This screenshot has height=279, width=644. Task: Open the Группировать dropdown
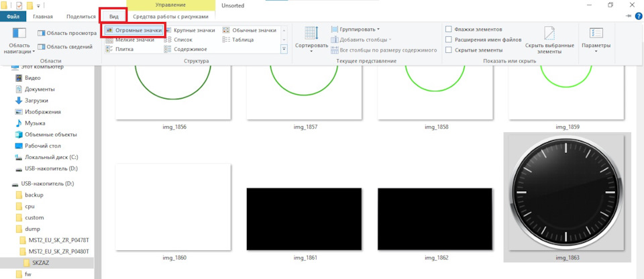click(356, 29)
